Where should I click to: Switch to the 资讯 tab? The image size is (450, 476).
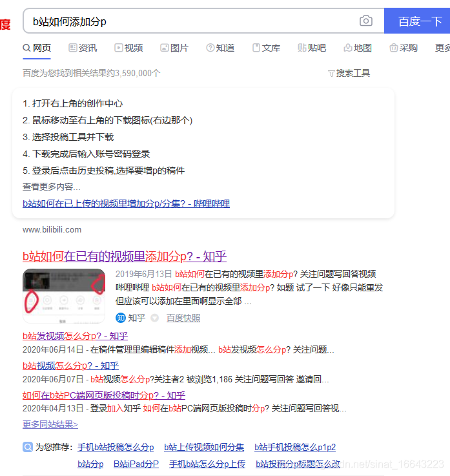[x=83, y=48]
